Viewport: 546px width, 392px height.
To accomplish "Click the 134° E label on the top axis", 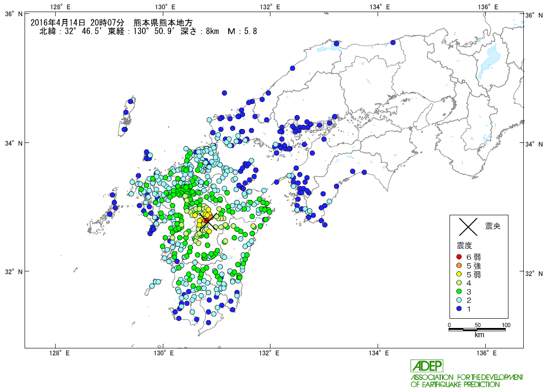I will tap(380, 7).
